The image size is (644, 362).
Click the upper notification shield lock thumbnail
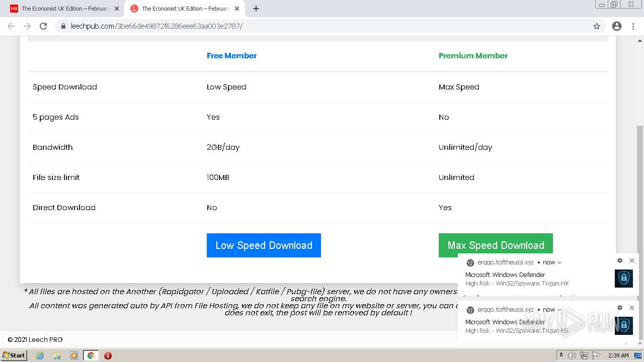[x=624, y=279]
